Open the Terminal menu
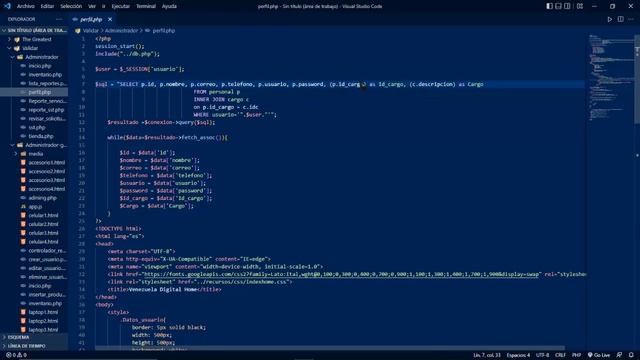The height and width of the screenshot is (360, 640). (146, 6)
